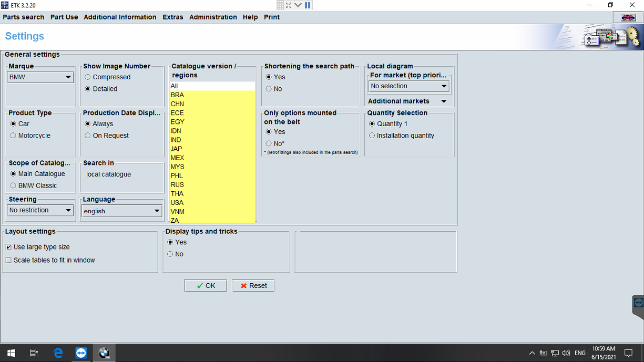Click the UK flag language icon

tap(628, 17)
